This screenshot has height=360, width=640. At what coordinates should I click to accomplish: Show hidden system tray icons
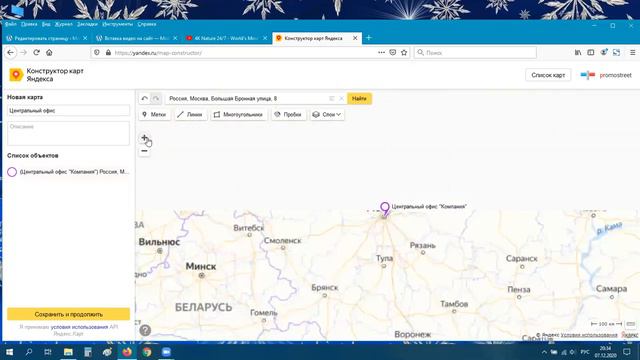544,352
